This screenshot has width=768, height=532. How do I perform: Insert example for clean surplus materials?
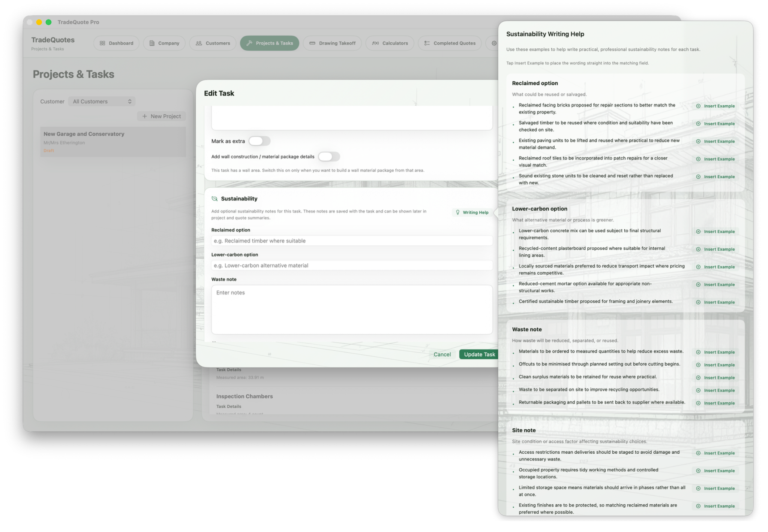tap(715, 378)
